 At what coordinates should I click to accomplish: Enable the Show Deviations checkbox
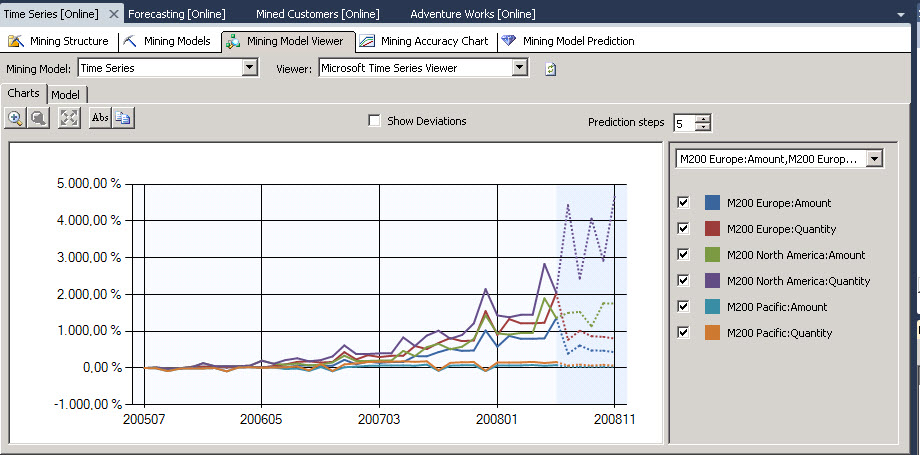click(x=374, y=121)
